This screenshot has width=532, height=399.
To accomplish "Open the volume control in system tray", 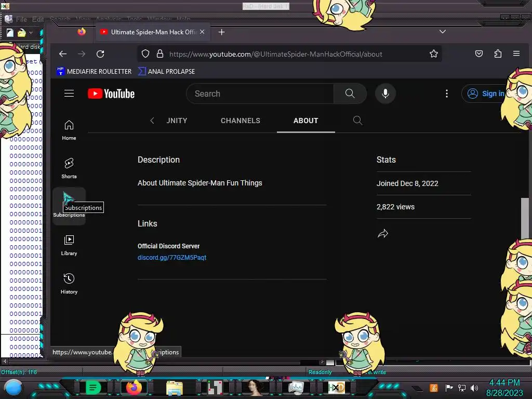I will (x=474, y=388).
